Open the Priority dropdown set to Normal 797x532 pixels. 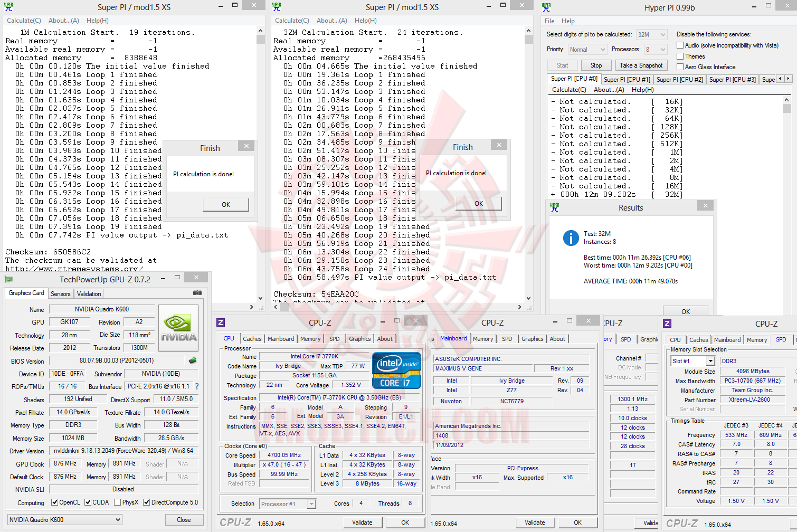[588, 49]
